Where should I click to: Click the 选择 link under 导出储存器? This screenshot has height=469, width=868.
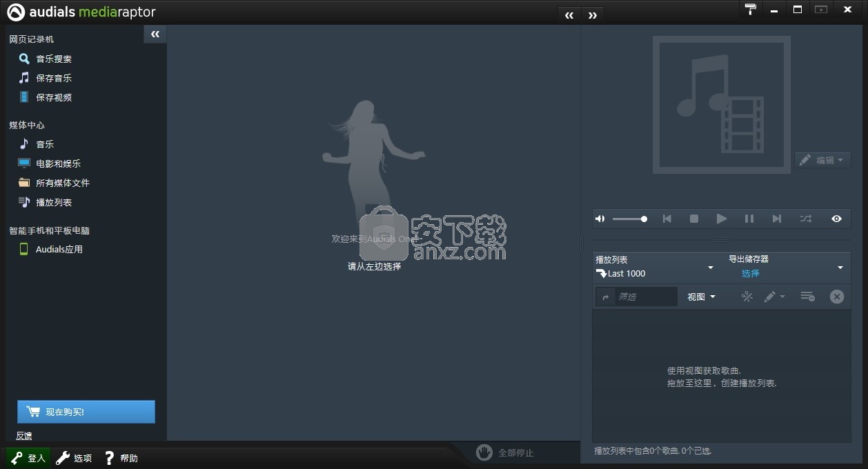pyautogui.click(x=751, y=274)
